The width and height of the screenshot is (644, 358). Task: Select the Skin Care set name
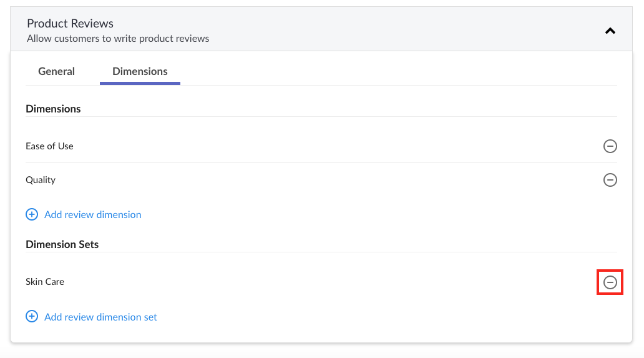click(x=45, y=282)
